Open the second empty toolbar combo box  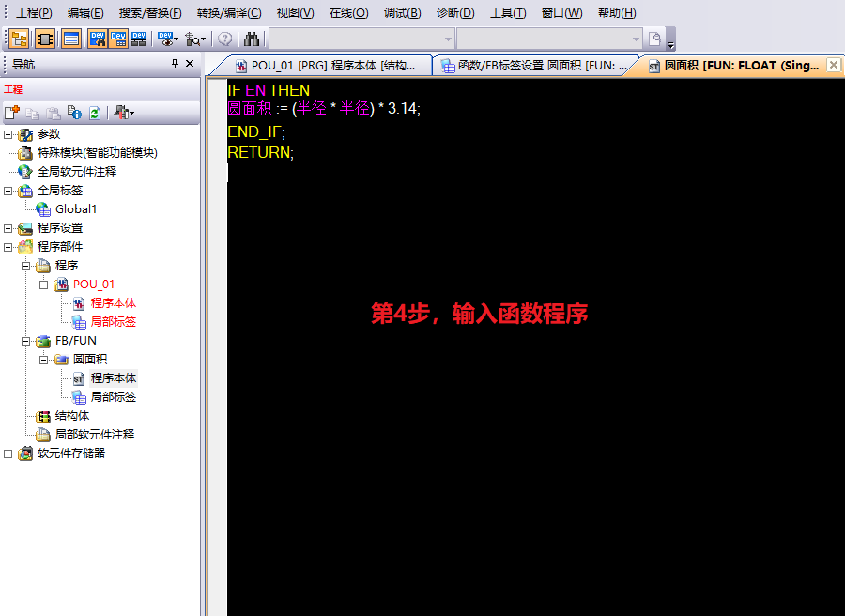pyautogui.click(x=549, y=38)
